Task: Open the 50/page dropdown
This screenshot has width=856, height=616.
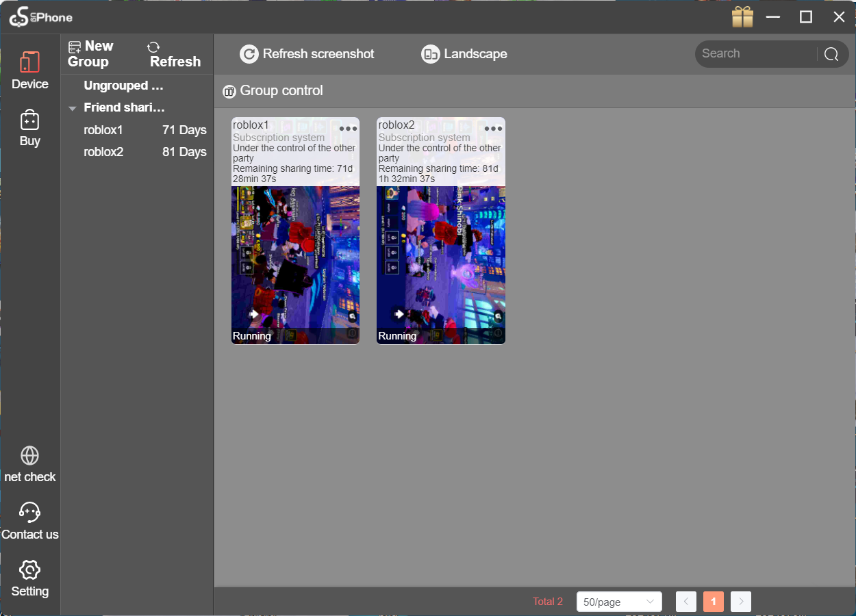Action: click(619, 602)
